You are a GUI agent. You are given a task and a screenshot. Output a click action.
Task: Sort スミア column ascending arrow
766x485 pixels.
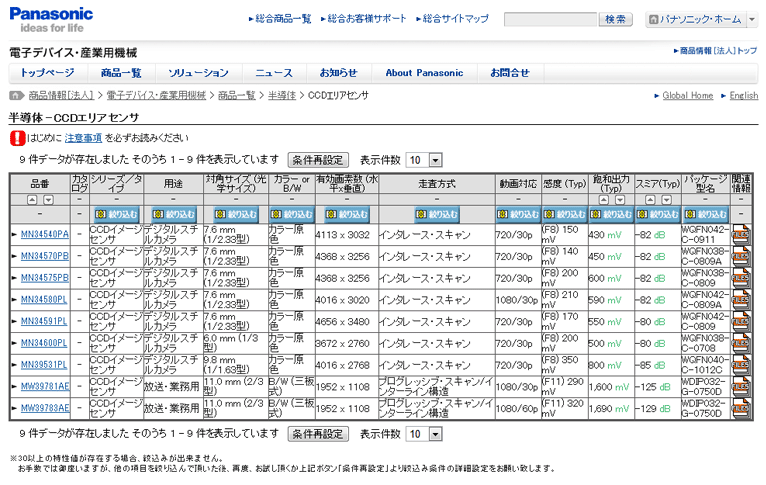[650, 200]
